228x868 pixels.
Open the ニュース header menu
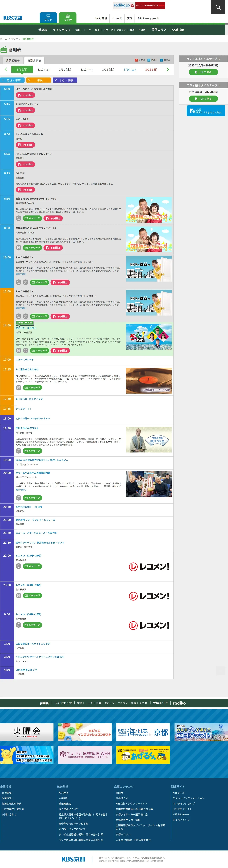tap(117, 19)
